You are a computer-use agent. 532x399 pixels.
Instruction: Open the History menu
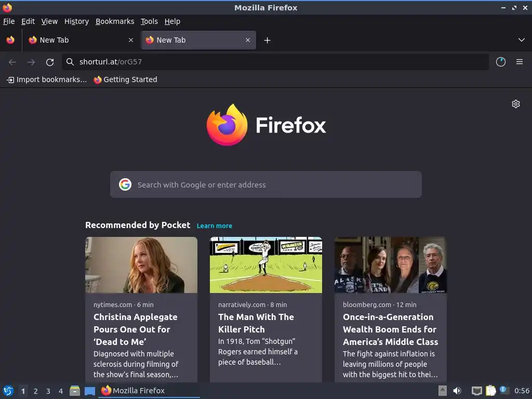(76, 21)
